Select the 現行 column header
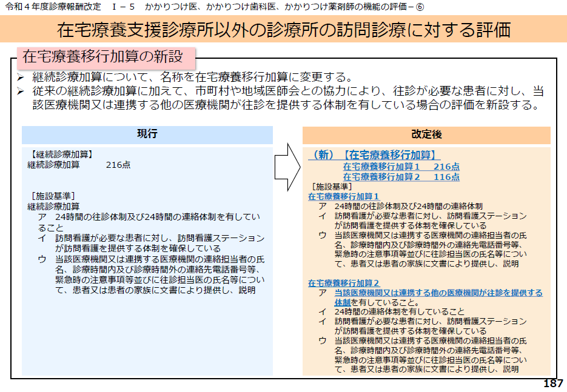 pos(147,135)
